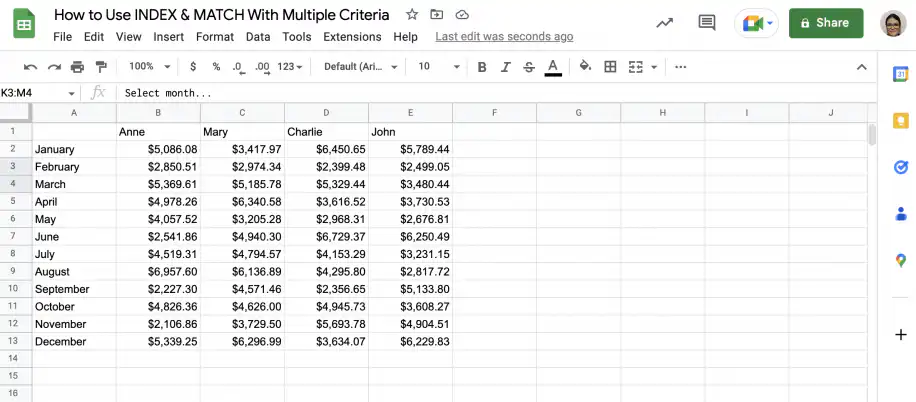Select cell with value $6,957.60
The height and width of the screenshot is (402, 916).
[x=158, y=272]
